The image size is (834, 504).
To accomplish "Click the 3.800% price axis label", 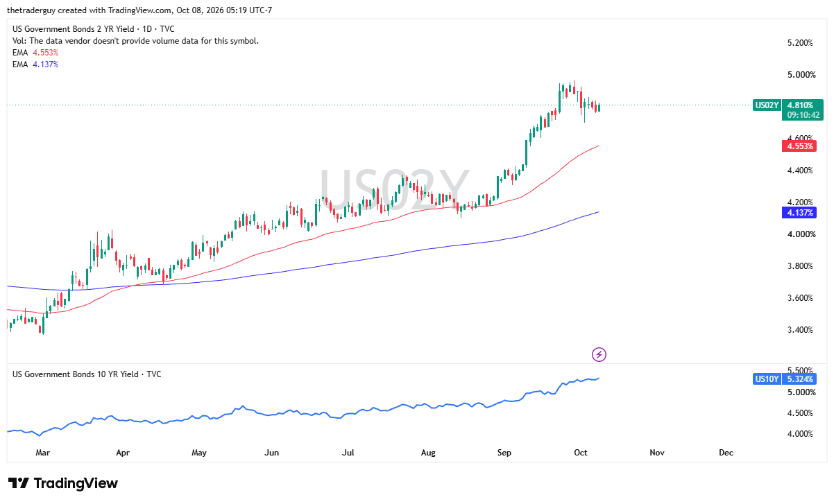I will [x=800, y=266].
